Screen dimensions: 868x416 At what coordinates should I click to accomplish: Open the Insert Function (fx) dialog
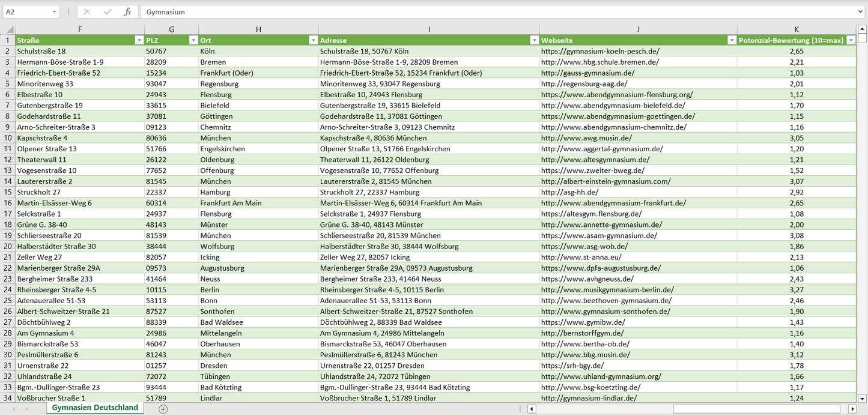click(127, 12)
